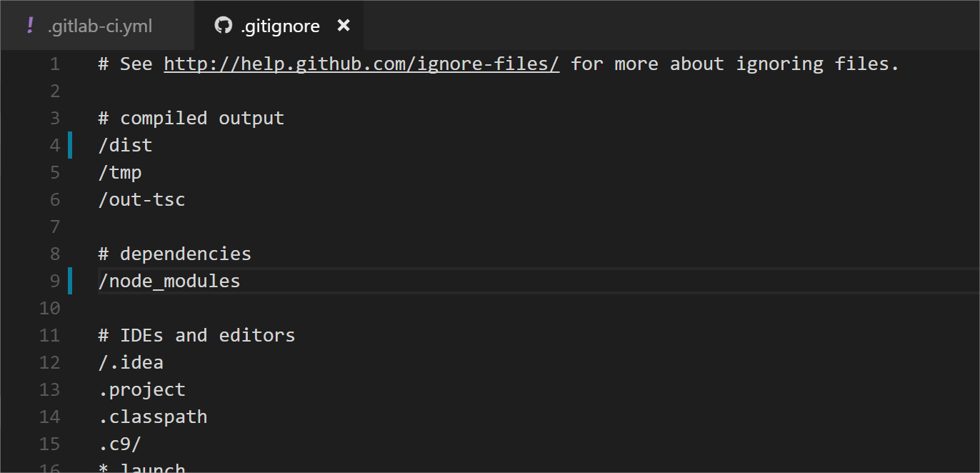Click the exclamation icon on .gitlab-ci.yml tab

[30, 26]
